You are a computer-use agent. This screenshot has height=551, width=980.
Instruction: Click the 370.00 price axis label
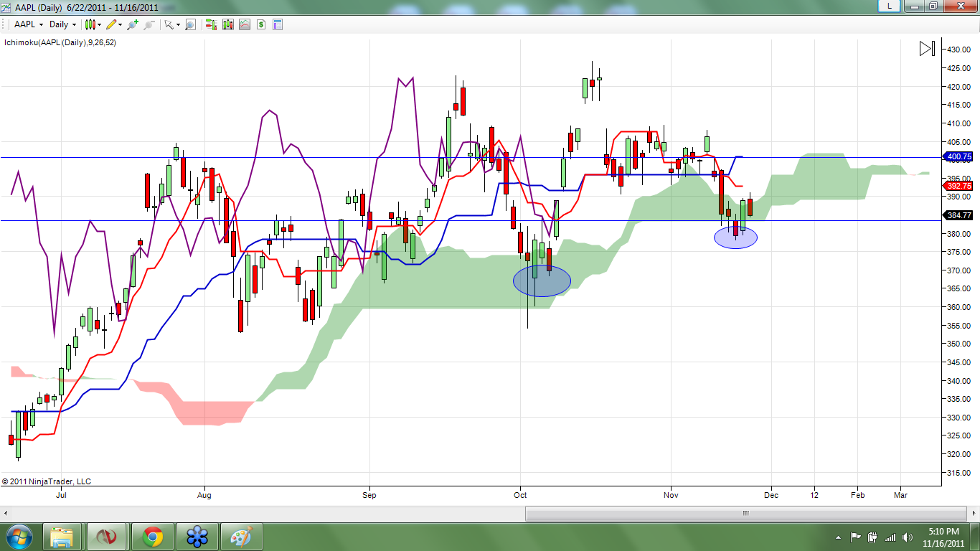point(959,270)
